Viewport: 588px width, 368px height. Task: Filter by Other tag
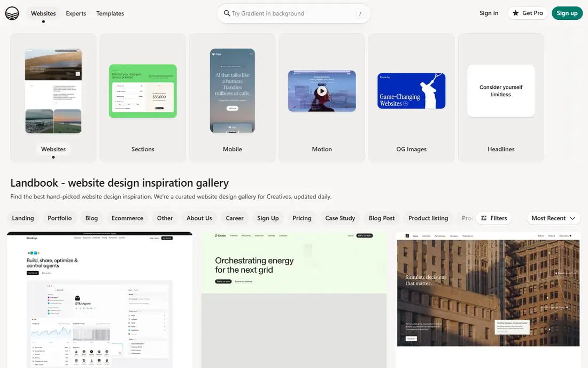point(165,218)
